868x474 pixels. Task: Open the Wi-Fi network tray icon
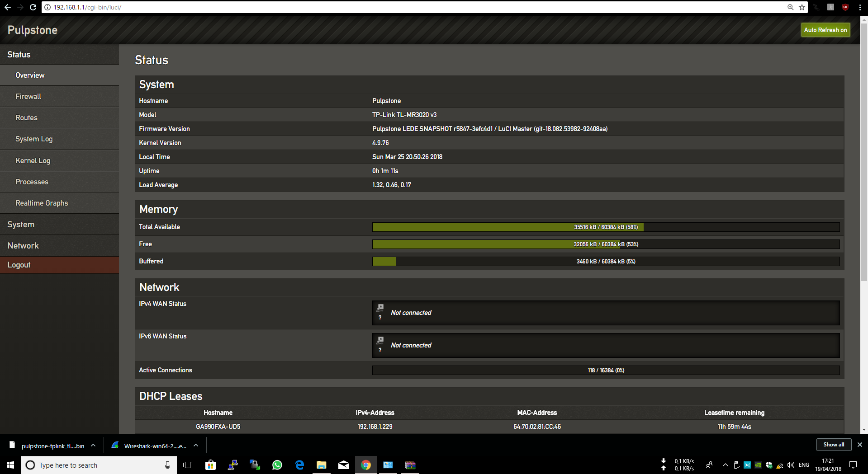(x=780, y=465)
